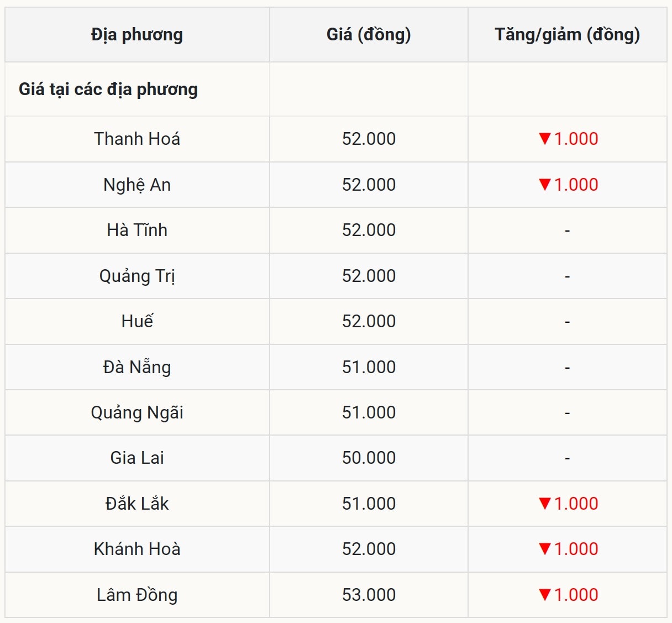The width and height of the screenshot is (672, 623).
Task: Click the 50.000 price for Gia Lai
Action: coord(369,458)
